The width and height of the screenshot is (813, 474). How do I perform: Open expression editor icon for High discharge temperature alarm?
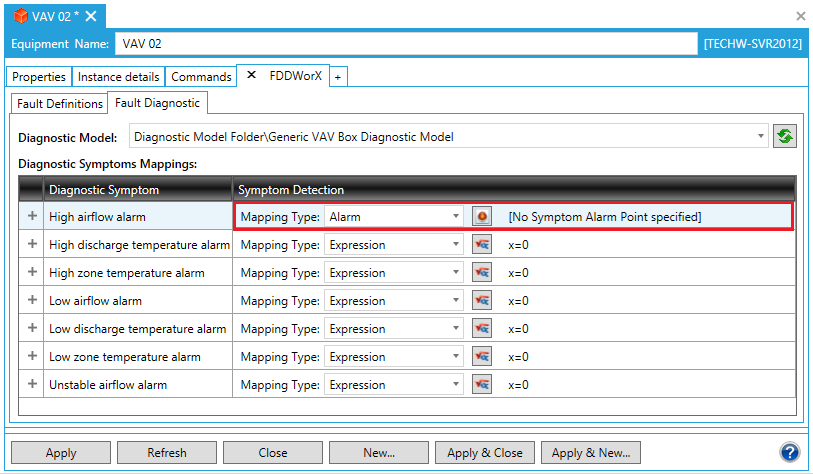pyautogui.click(x=482, y=245)
